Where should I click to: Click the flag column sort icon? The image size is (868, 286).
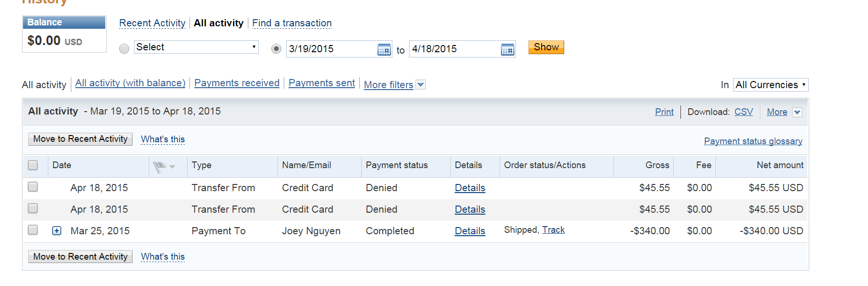click(164, 166)
